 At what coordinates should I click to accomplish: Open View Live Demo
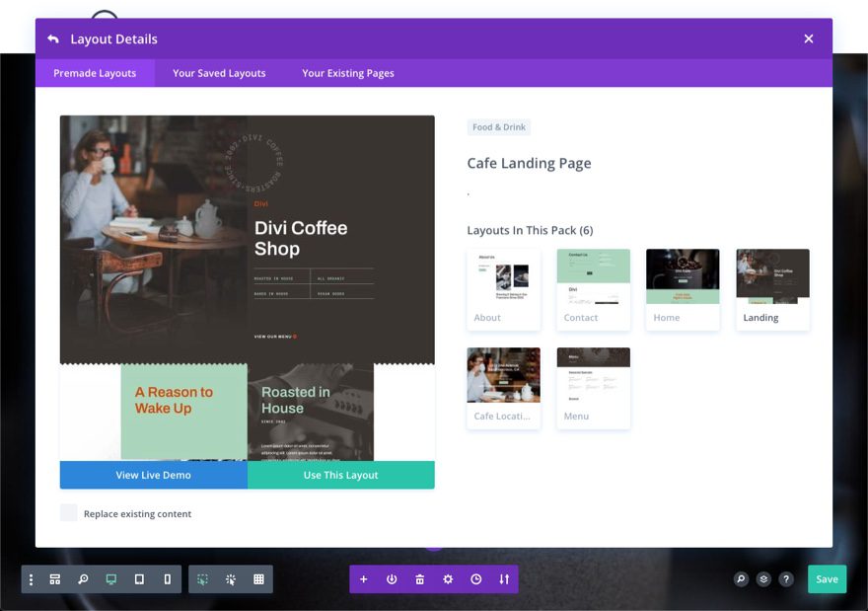tap(153, 475)
